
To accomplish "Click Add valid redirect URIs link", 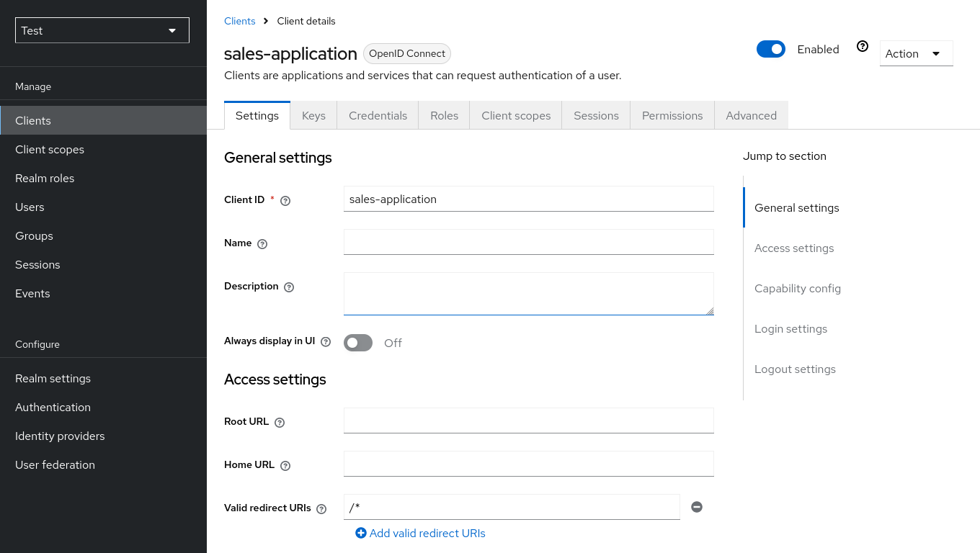I will (x=421, y=534).
